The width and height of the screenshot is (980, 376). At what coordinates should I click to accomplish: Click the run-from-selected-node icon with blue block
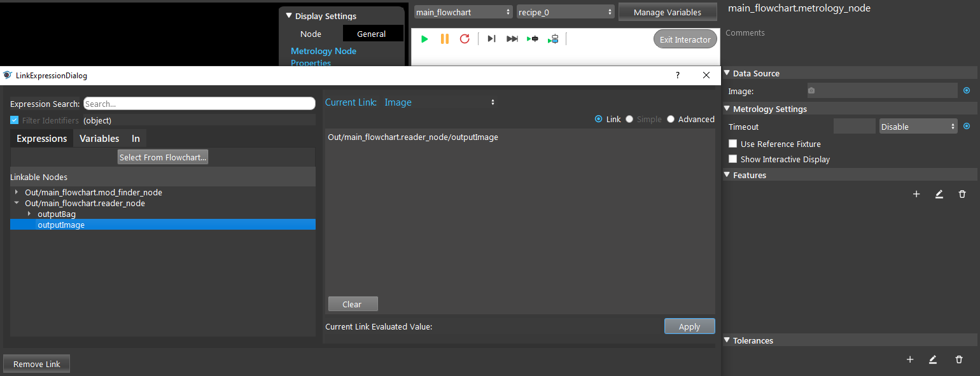pyautogui.click(x=553, y=39)
